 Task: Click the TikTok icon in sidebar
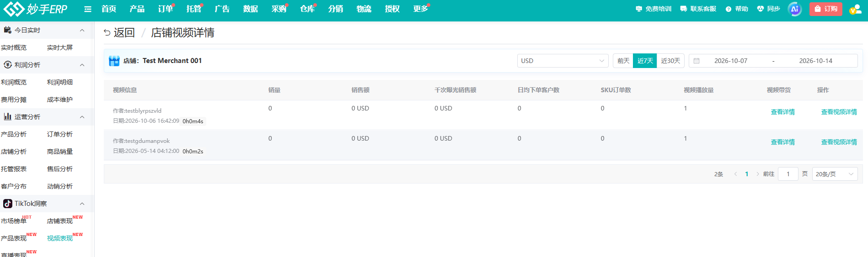pyautogui.click(x=8, y=204)
